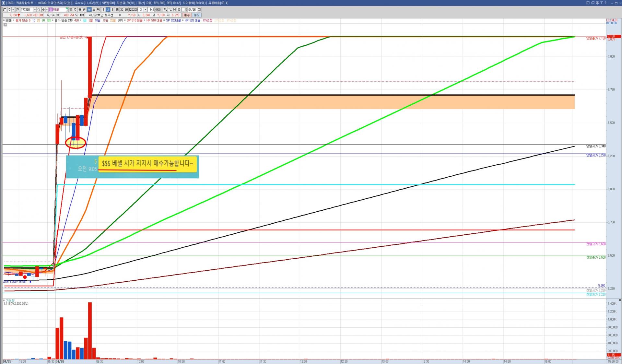Open chart settings gear icon

(179, 10)
